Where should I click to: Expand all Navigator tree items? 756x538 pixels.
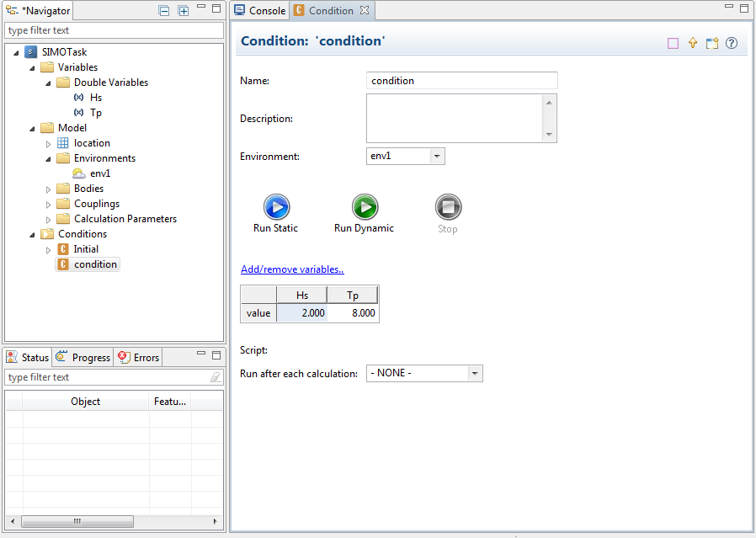point(184,11)
